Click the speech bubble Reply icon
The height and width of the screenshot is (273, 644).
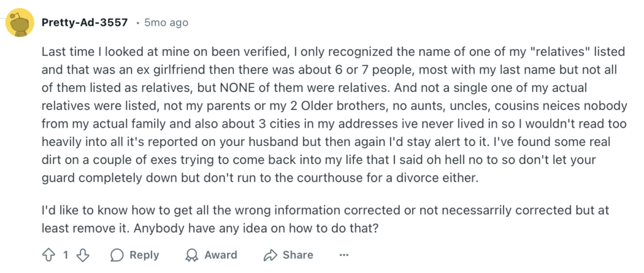pos(116,255)
